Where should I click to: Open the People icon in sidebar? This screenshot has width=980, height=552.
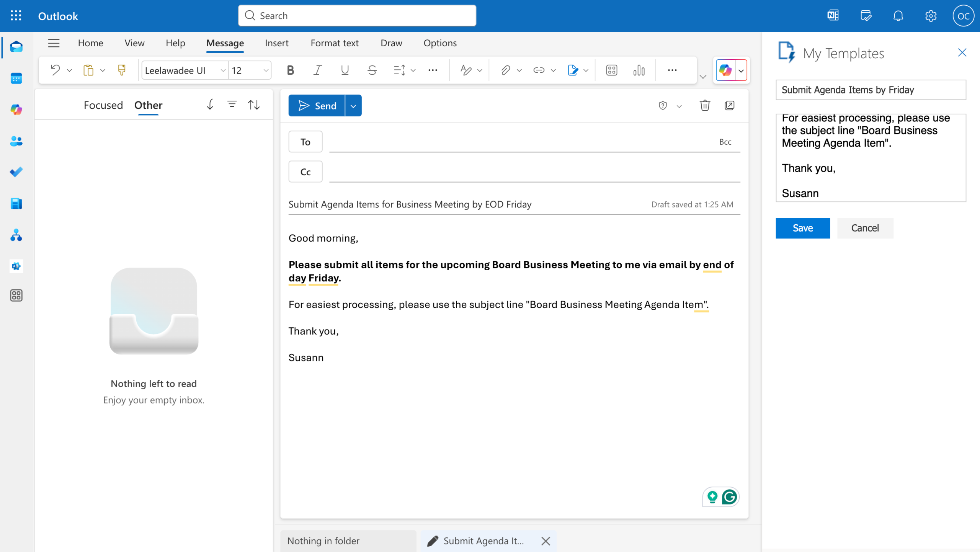pyautogui.click(x=16, y=141)
